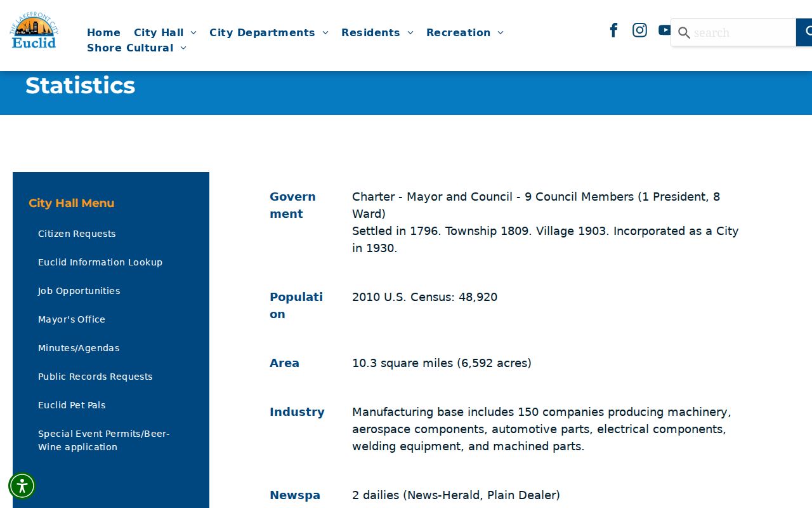Image resolution: width=812 pixels, height=508 pixels.
Task: Go to Mayor's Office link
Action: click(x=72, y=319)
